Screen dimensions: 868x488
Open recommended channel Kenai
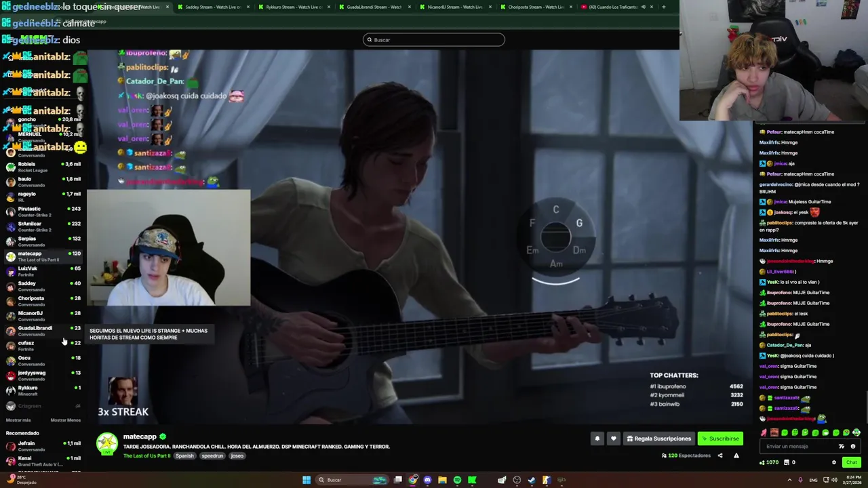tap(42, 461)
